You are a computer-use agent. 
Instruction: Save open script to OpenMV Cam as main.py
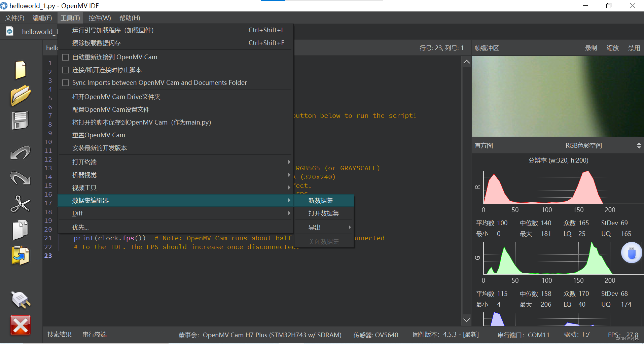point(175,123)
